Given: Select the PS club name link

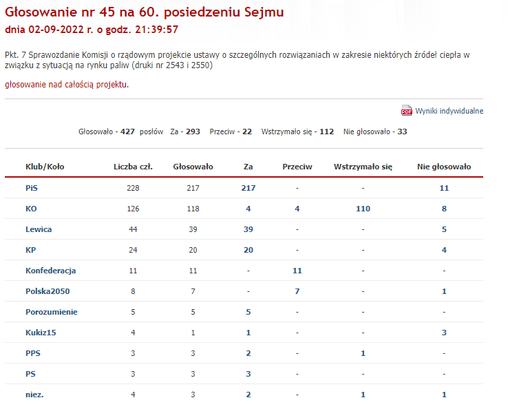Looking at the screenshot, I should click(x=31, y=374).
